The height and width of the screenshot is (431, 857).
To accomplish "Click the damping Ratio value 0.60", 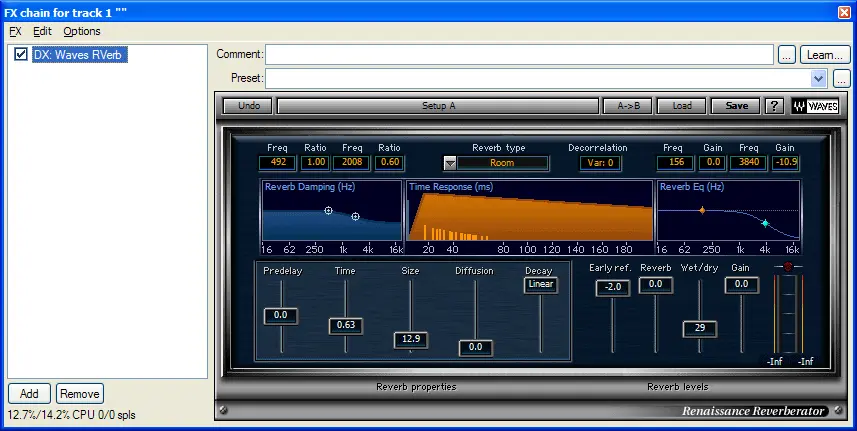I will click(390, 162).
